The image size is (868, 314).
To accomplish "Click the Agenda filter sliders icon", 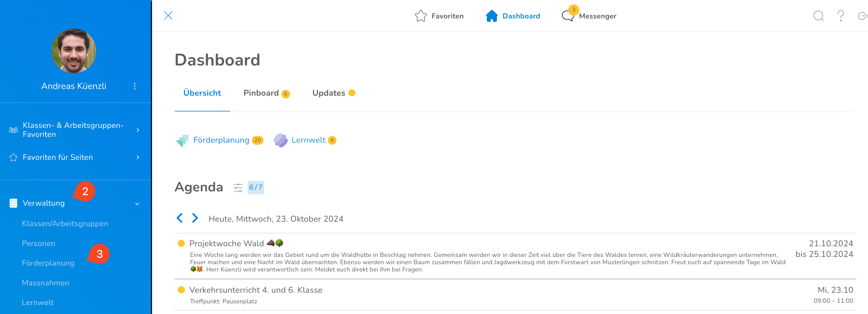I will pos(238,188).
